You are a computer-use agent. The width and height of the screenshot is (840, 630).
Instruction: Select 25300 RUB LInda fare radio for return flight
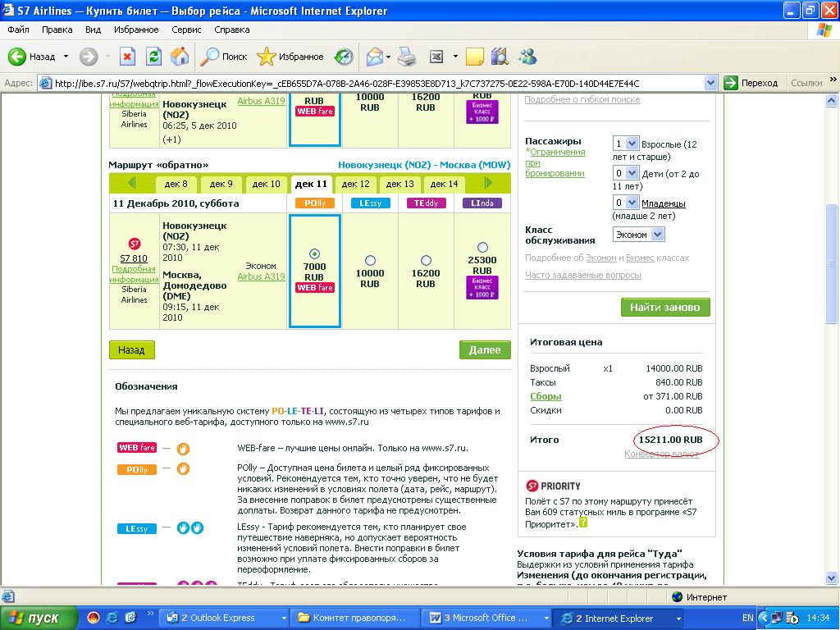pyautogui.click(x=482, y=248)
